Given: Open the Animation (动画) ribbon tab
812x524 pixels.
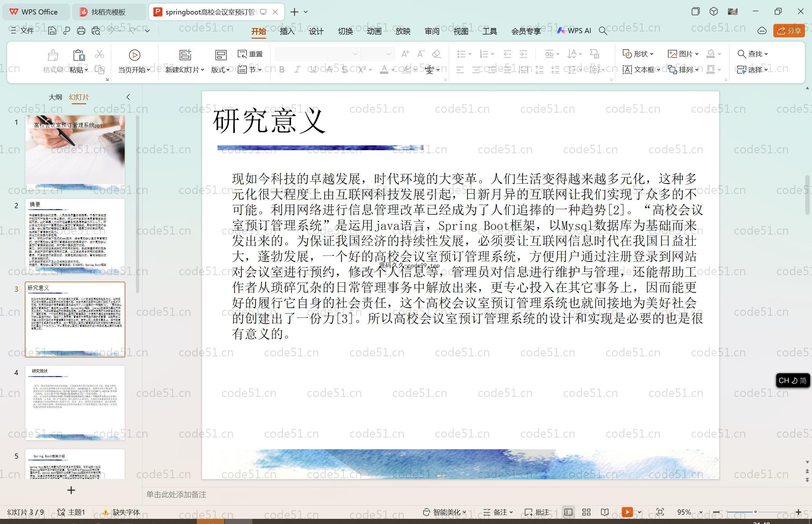Looking at the screenshot, I should 374,31.
